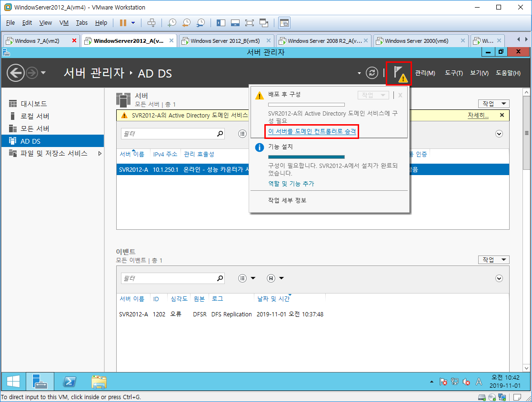This screenshot has width=532, height=402.
Task: Click Server Manager taskbar icon
Action: tap(40, 382)
